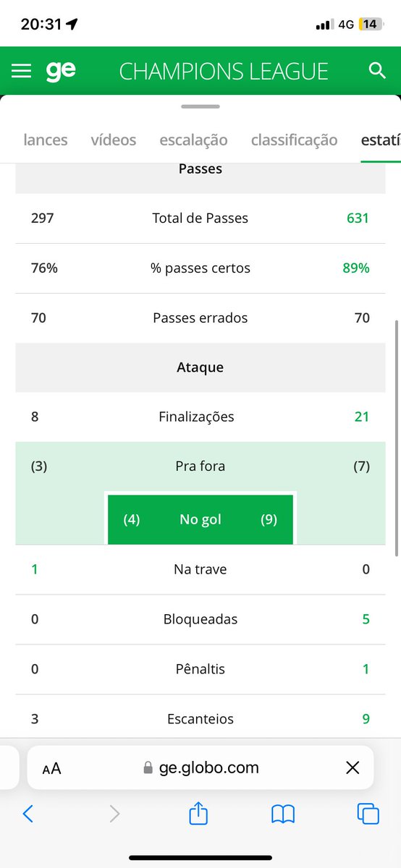Tap the No gol shots box

200,519
